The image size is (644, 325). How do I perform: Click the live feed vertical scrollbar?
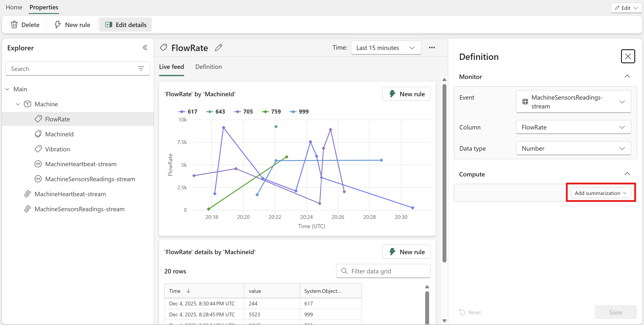point(444,173)
